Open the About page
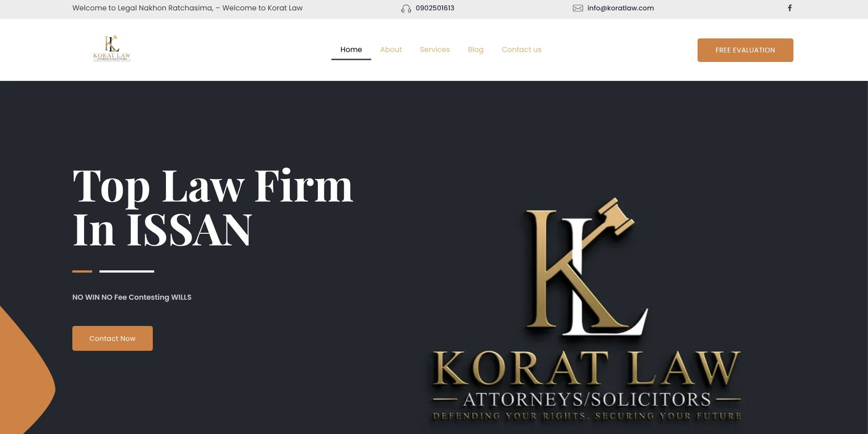 (x=391, y=49)
